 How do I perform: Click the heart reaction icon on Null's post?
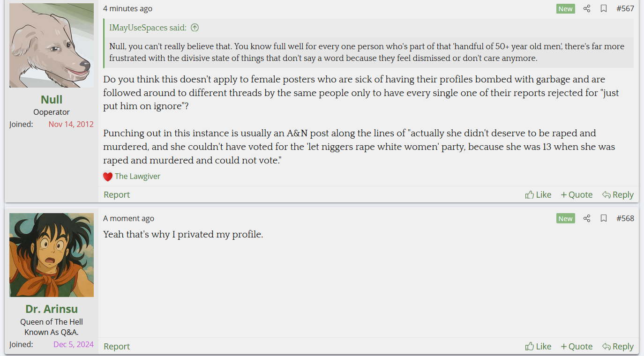pos(108,177)
